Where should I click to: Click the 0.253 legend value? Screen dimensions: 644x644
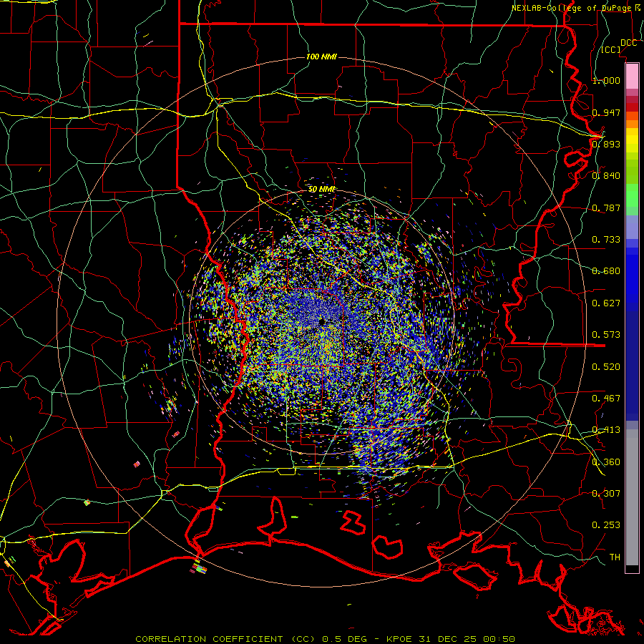(606, 525)
